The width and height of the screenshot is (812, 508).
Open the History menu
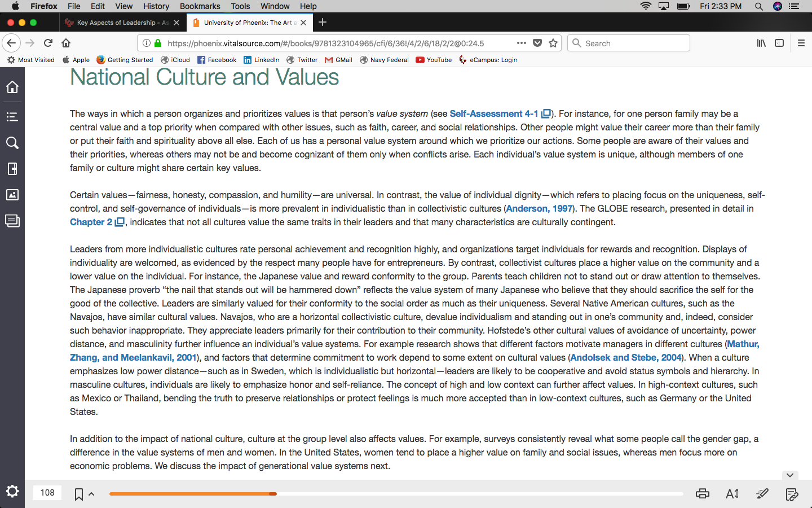click(x=156, y=6)
